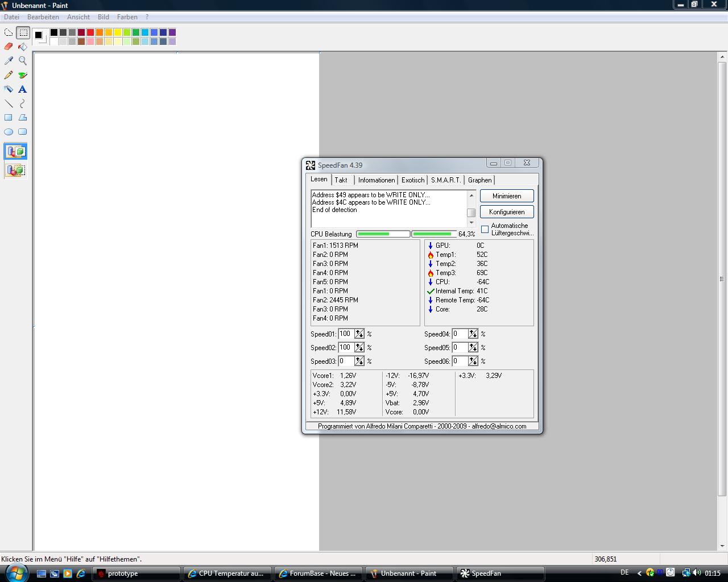The image size is (728, 582).
Task: Click the Speed04 percentage spinner arrows
Action: coord(473,334)
